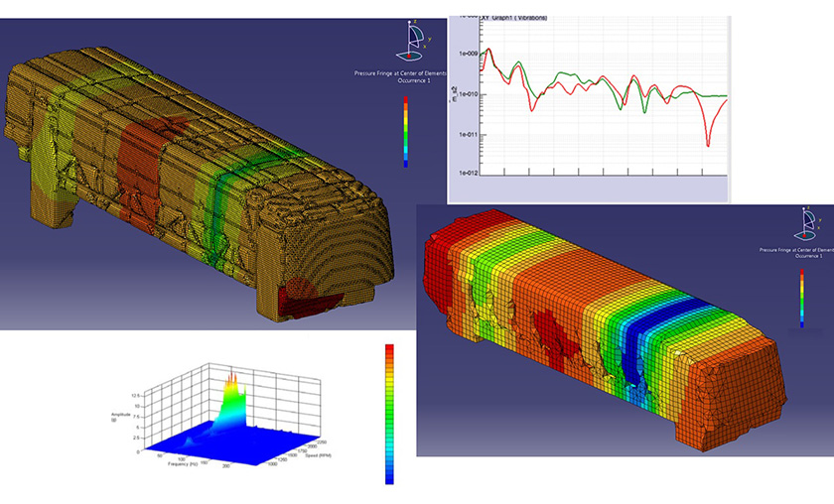Click the tall peak in 3D waterfall plot
This screenshot has width=834, height=504.
(234, 387)
